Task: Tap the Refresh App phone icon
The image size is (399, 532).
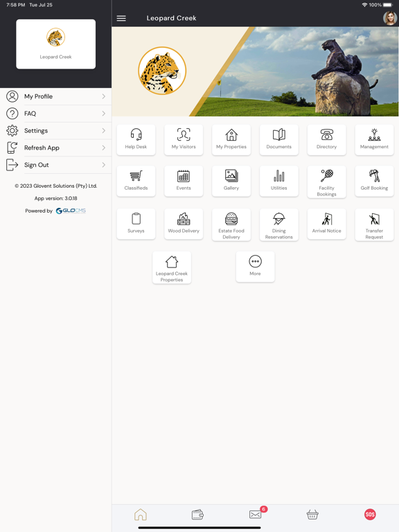Action: click(x=12, y=148)
